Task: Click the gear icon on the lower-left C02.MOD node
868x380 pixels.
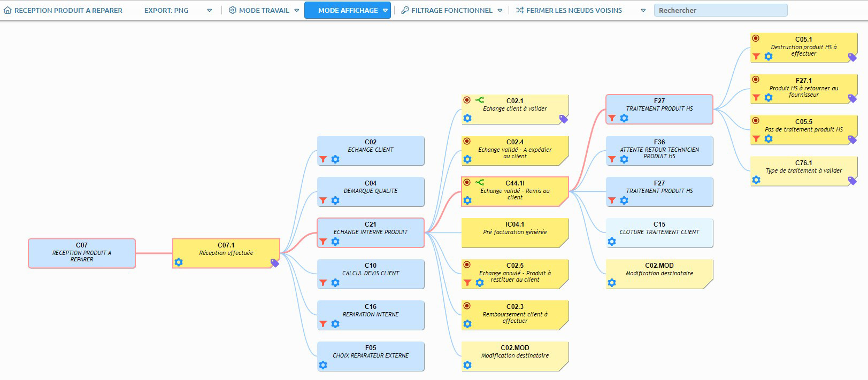Action: coord(467,365)
